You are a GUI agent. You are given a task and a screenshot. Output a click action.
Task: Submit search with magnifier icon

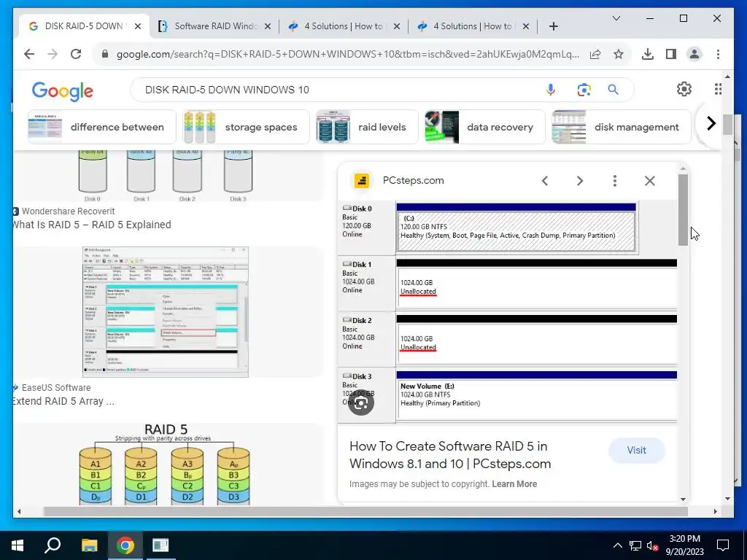(613, 90)
